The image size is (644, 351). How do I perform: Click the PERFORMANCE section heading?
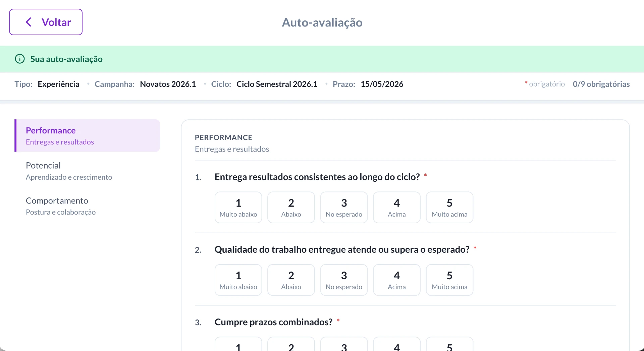[224, 137]
